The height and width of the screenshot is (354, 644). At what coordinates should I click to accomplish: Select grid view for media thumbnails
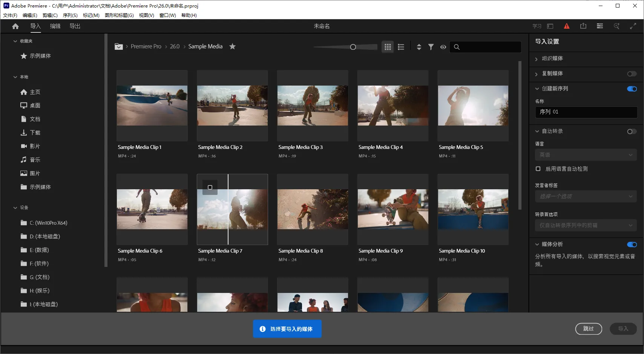(387, 47)
